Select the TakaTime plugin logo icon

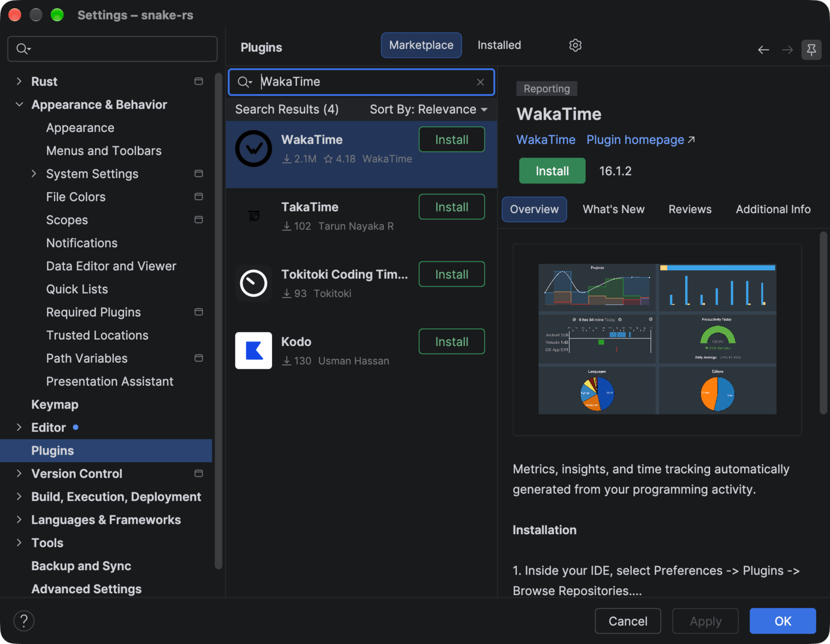point(253,216)
